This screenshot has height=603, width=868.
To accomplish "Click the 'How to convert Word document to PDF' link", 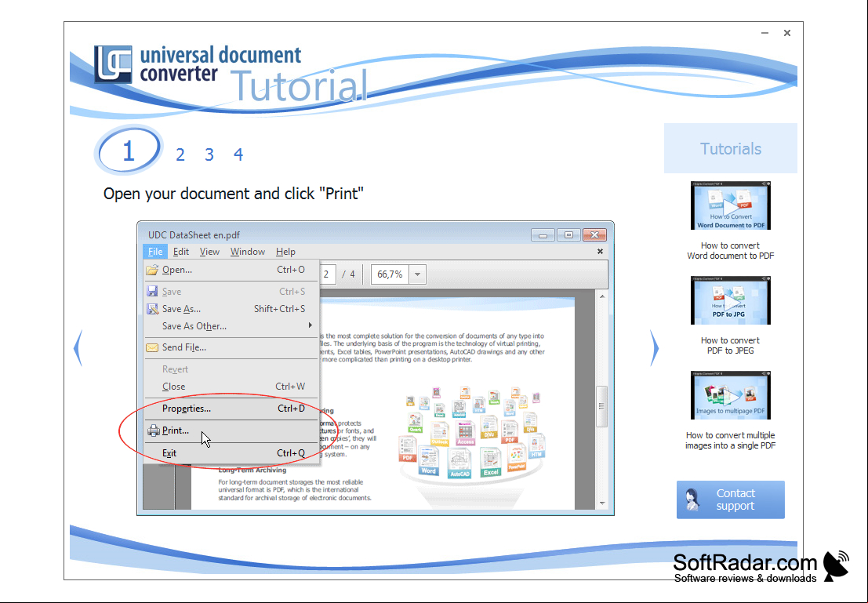I will coord(730,250).
